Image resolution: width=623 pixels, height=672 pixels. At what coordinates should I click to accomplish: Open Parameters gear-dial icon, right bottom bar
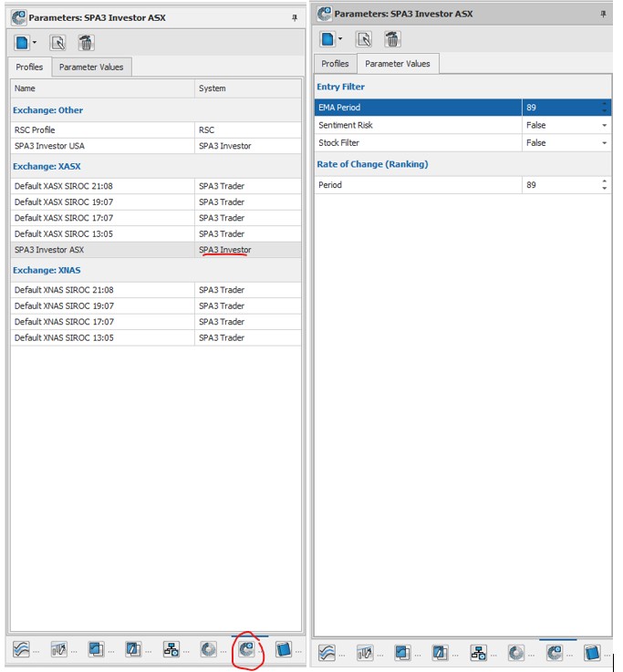[x=555, y=653]
